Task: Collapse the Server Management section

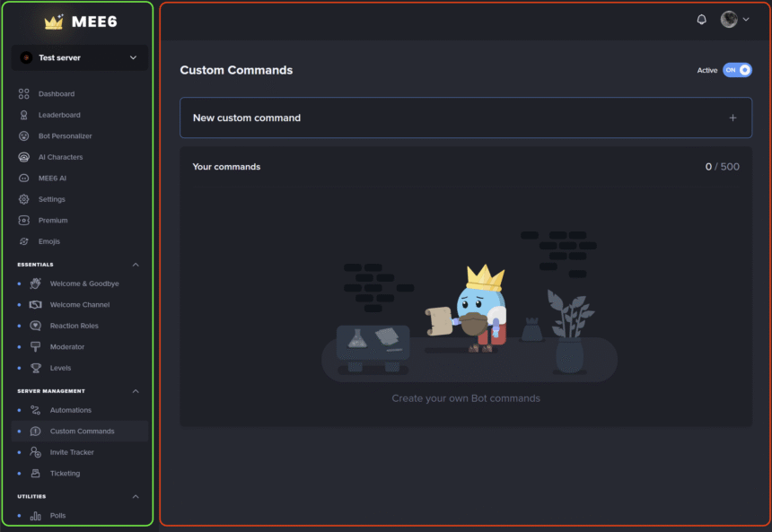Action: click(x=135, y=391)
